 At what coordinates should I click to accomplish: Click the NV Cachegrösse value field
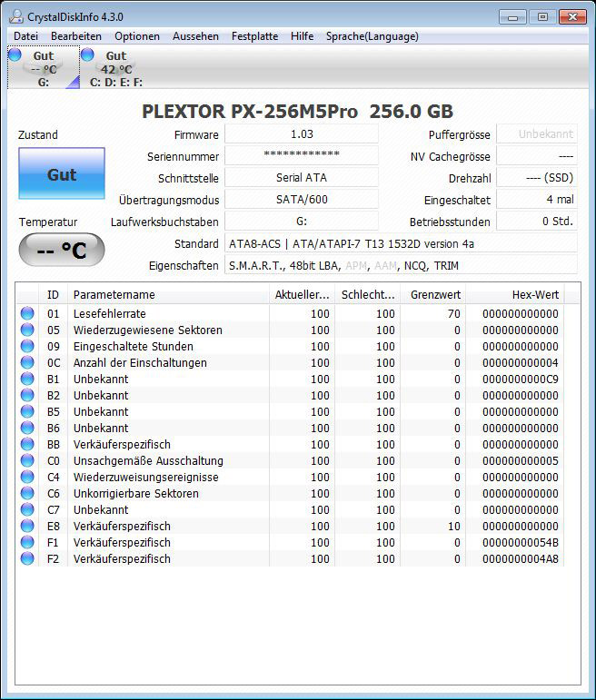point(537,156)
